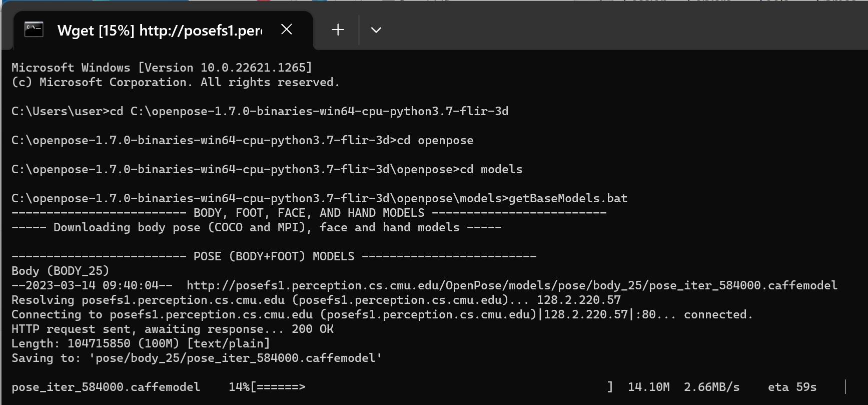This screenshot has width=868, height=405.
Task: Click the command prompt icon on the tab
Action: [34, 30]
